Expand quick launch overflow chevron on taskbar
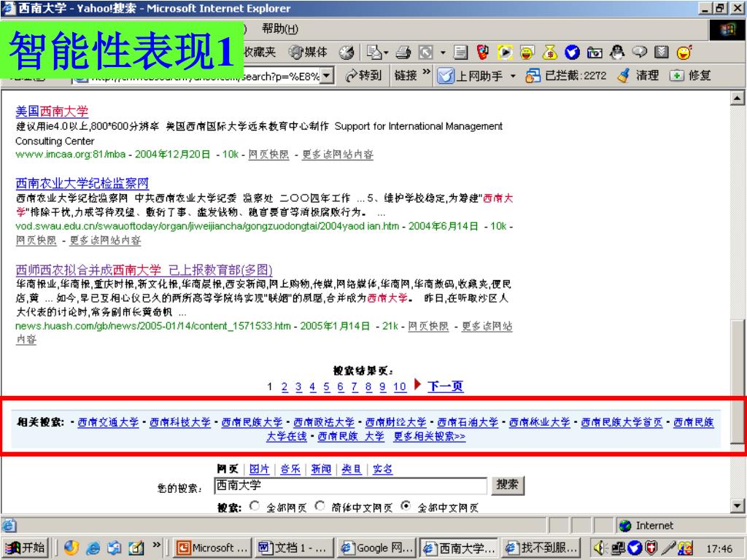This screenshot has height=560, width=747. (x=156, y=545)
